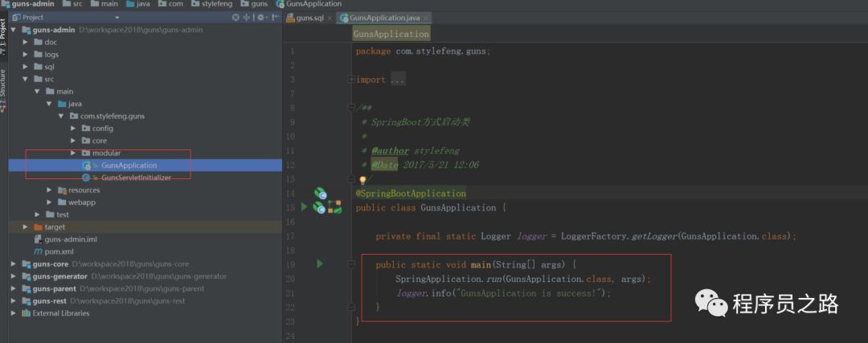Image resolution: width=868 pixels, height=343 pixels.
Task: Click the Spring bean gutter icon on line 14
Action: point(320,193)
